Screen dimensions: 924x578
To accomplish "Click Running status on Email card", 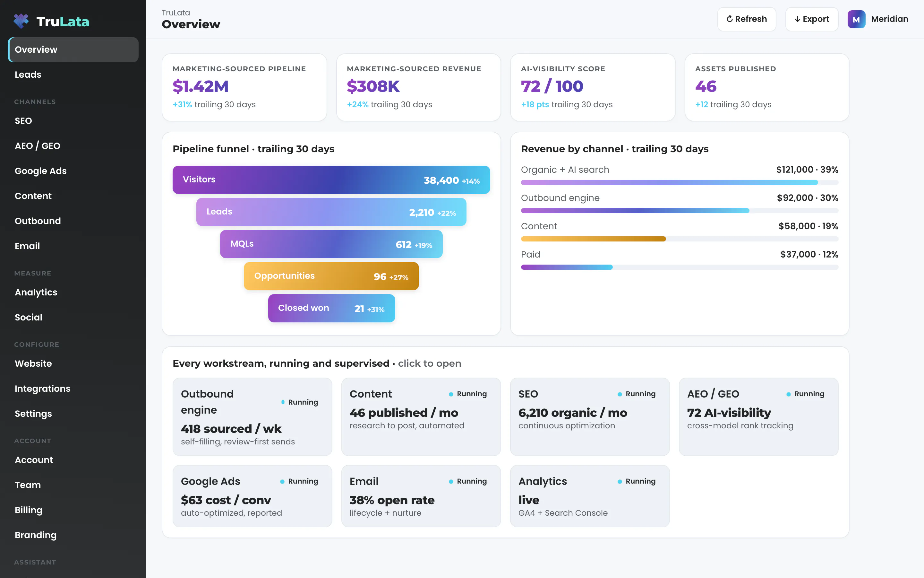I will click(468, 481).
